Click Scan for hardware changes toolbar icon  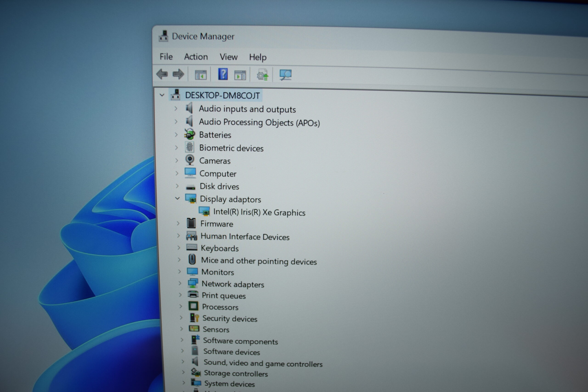tap(285, 75)
